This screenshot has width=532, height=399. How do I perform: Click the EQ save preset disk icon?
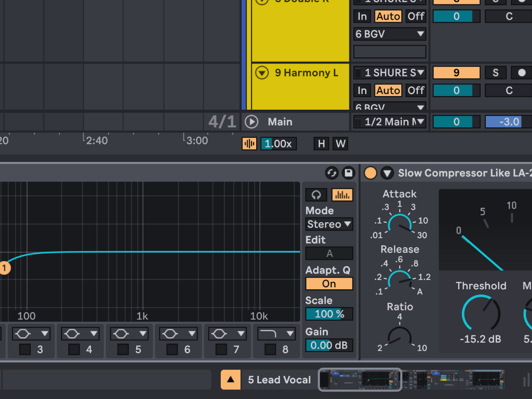coord(348,173)
